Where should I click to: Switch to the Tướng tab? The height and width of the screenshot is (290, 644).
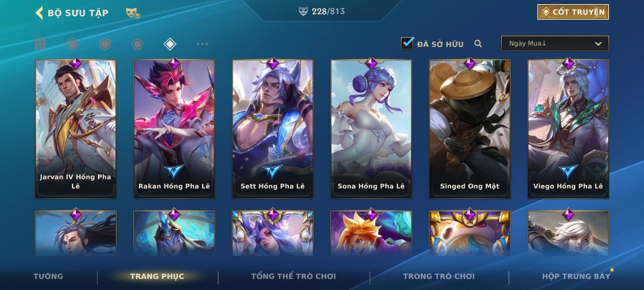tap(48, 276)
